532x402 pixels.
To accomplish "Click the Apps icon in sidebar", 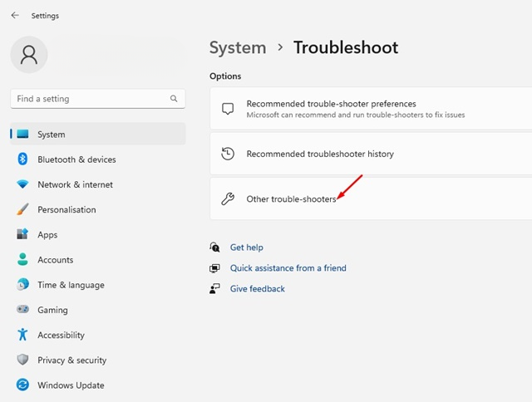I will [22, 234].
